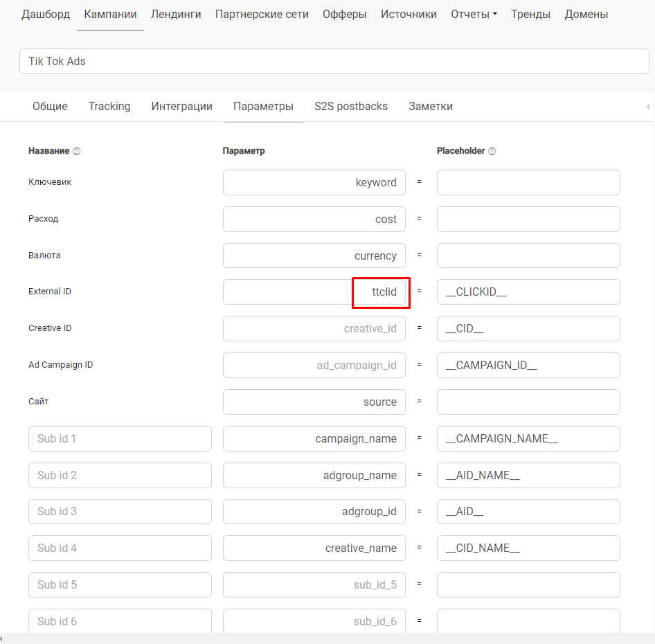
Task: Edit the campaign name field Tik Tok Ads
Action: (334, 62)
